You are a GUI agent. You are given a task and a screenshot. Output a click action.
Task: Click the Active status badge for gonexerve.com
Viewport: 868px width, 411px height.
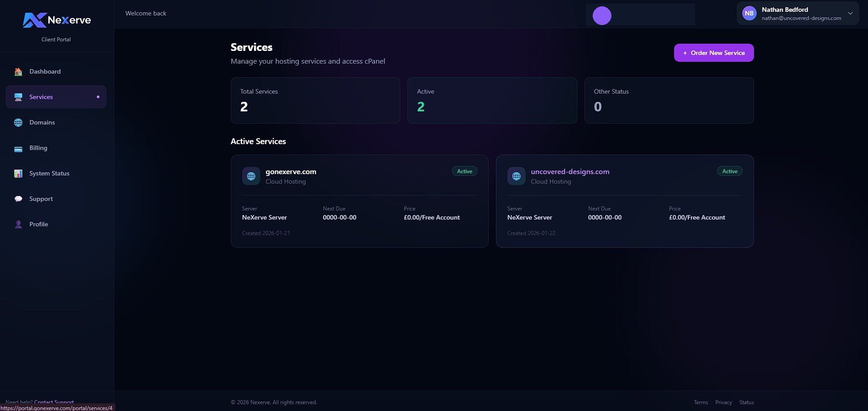(464, 171)
